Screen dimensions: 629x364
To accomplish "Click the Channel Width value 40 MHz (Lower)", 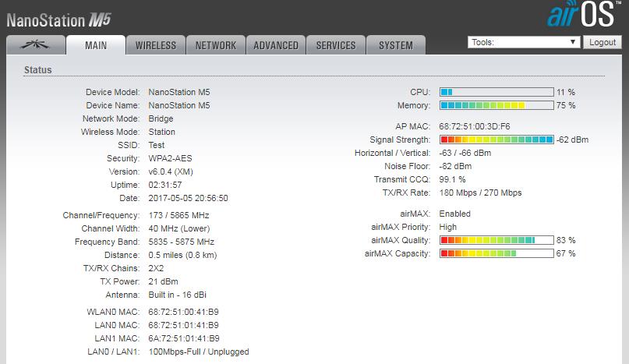I will [179, 228].
